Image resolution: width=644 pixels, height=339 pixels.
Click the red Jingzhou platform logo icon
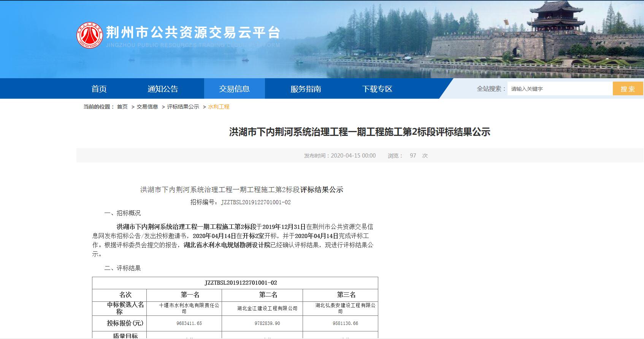point(89,35)
